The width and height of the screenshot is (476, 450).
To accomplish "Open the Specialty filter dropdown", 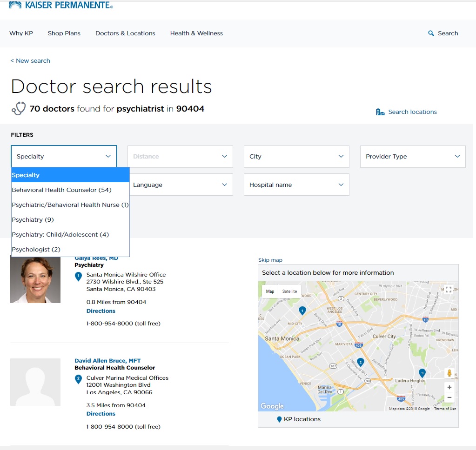I will pyautogui.click(x=64, y=157).
